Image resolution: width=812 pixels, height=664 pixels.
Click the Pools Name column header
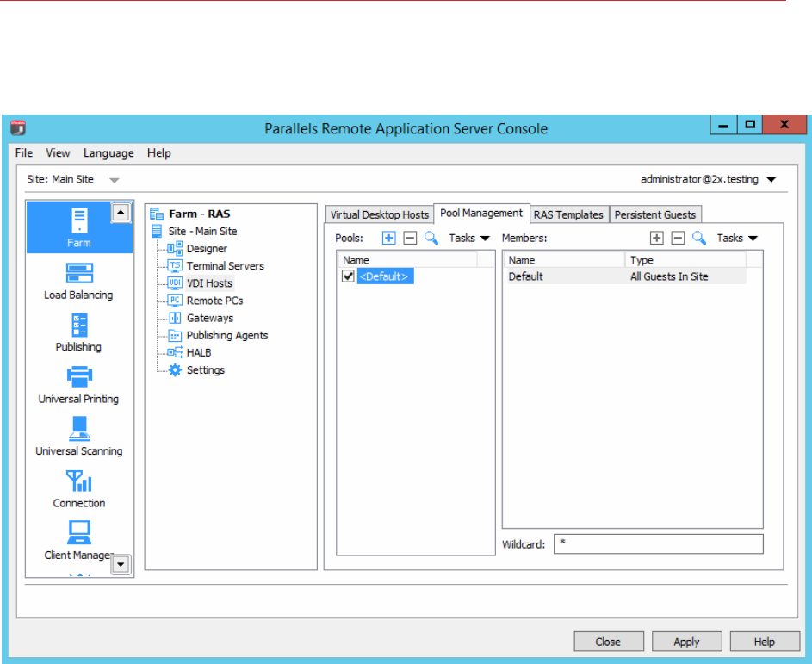tap(407, 260)
